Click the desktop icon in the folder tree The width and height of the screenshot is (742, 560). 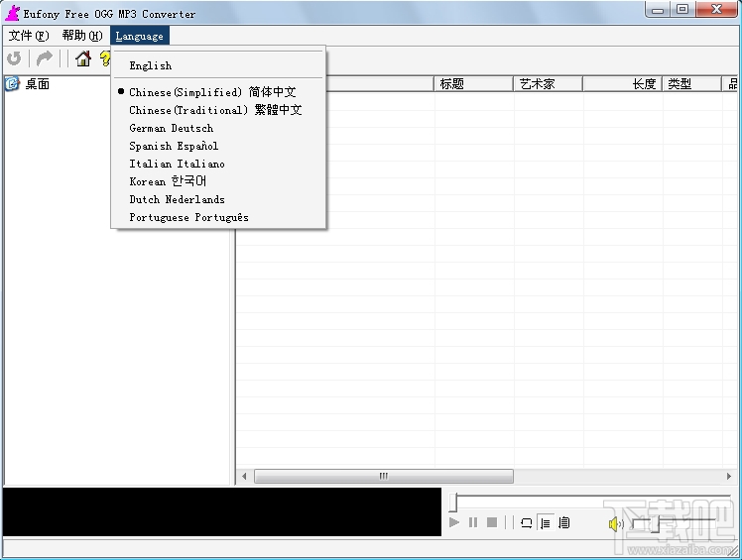pyautogui.click(x=12, y=83)
